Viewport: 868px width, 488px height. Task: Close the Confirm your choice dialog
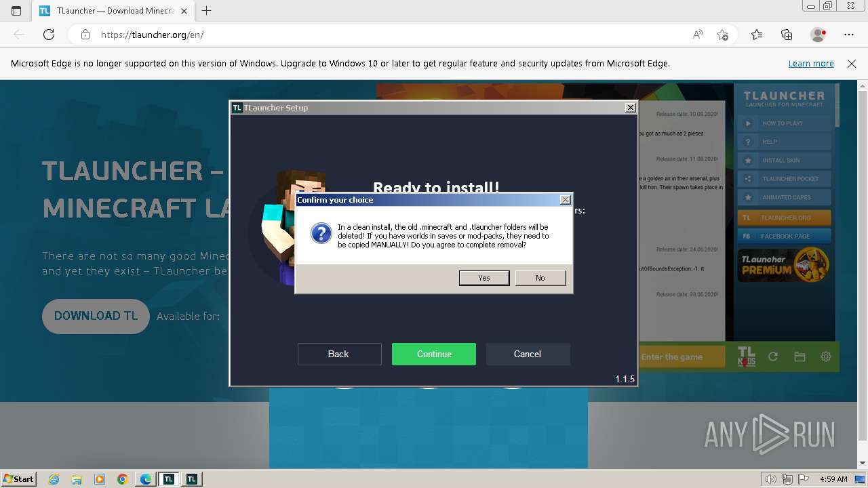[565, 200]
